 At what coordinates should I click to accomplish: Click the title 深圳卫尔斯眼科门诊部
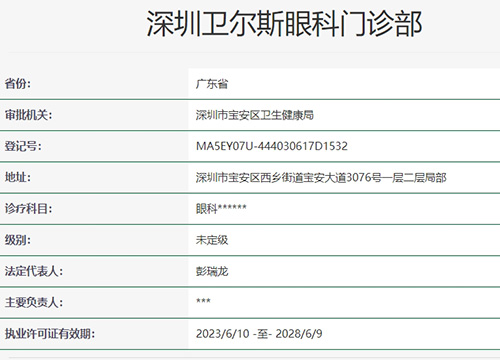pos(284,23)
